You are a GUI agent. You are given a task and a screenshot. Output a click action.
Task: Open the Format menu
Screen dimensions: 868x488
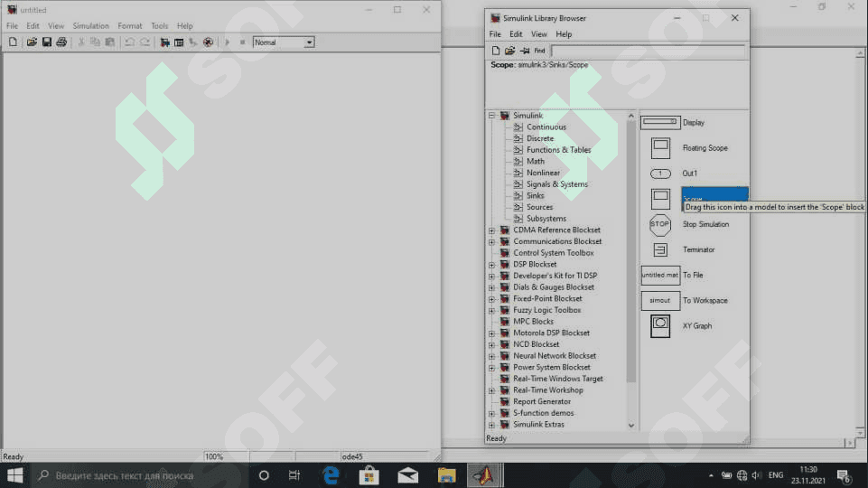[130, 25]
